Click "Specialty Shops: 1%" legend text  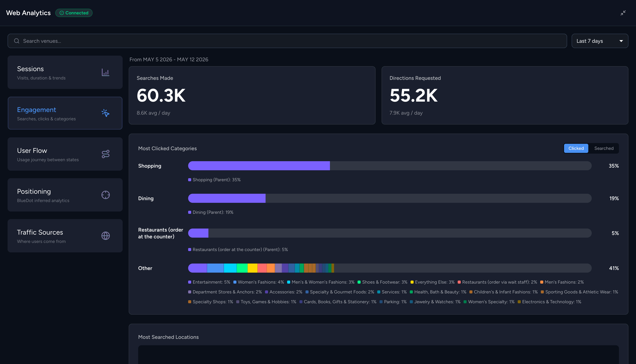pos(213,302)
